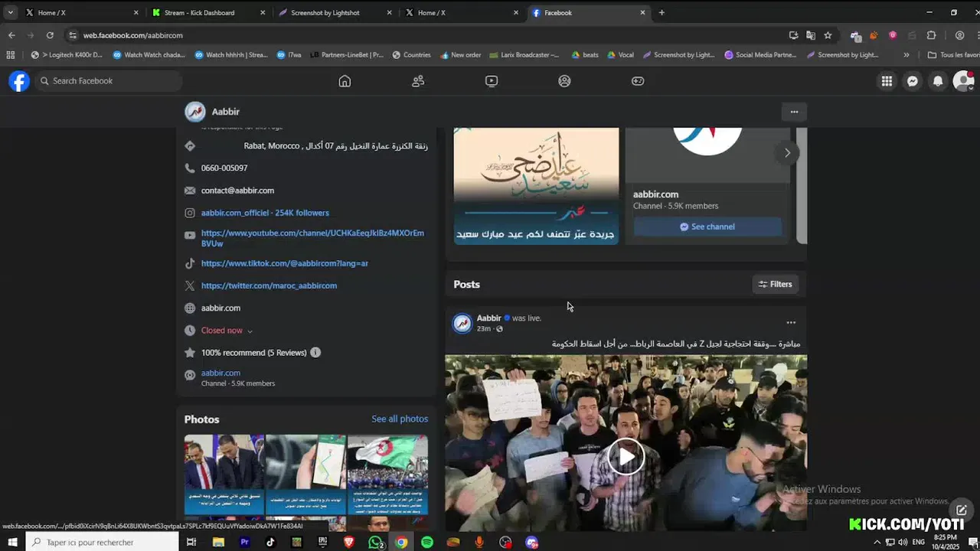Click the info icon beside 100% recommend
This screenshot has height=551, width=980.
pos(315,353)
